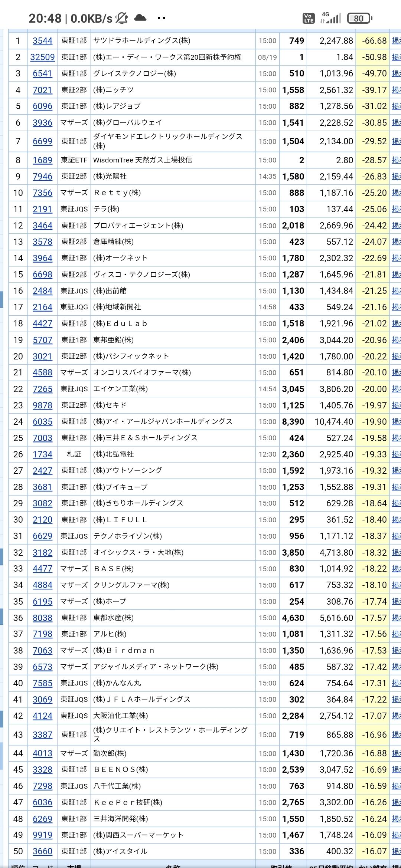The height and width of the screenshot is (868, 401).
Task: Open bulletin board link for サツドラホールディングス row
Action: (396, 41)
